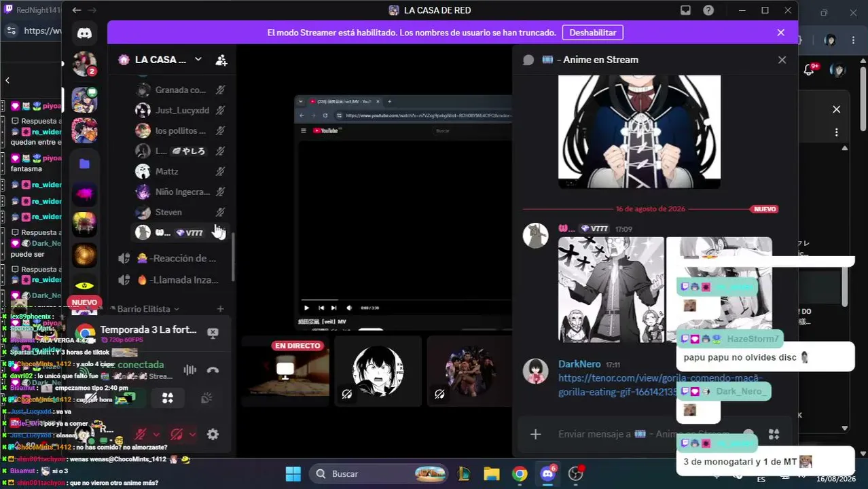Image resolution: width=868 pixels, height=489 pixels.
Task: Click the NUEVO new mentions indicator
Action: click(84, 302)
